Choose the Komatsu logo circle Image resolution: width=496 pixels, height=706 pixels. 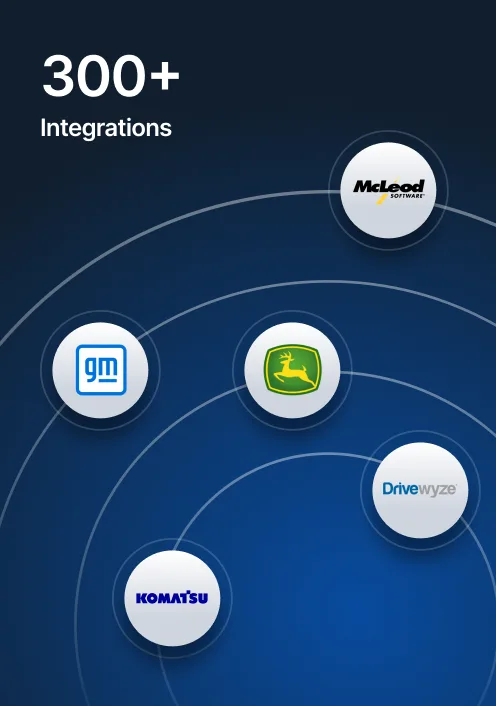(x=172, y=598)
